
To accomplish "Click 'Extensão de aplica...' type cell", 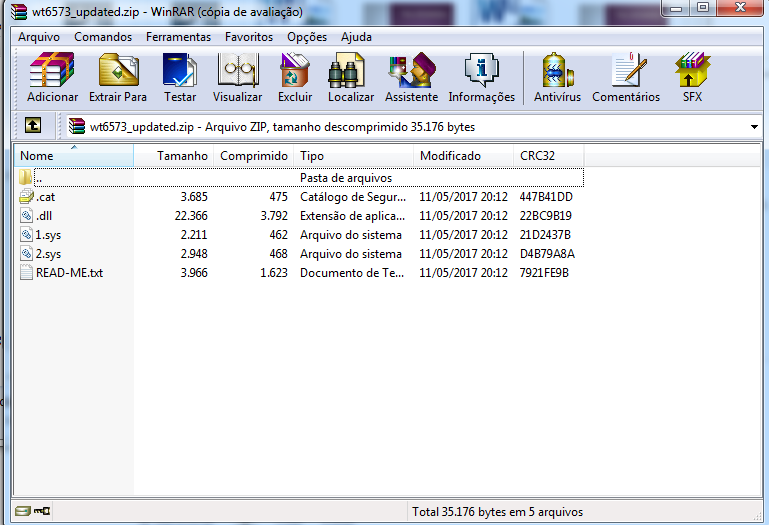I will click(352, 215).
